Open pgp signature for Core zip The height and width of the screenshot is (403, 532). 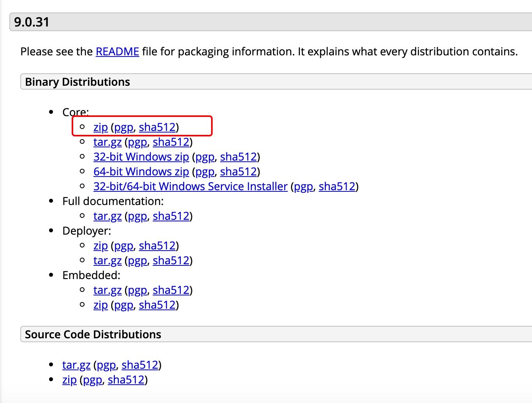[124, 127]
